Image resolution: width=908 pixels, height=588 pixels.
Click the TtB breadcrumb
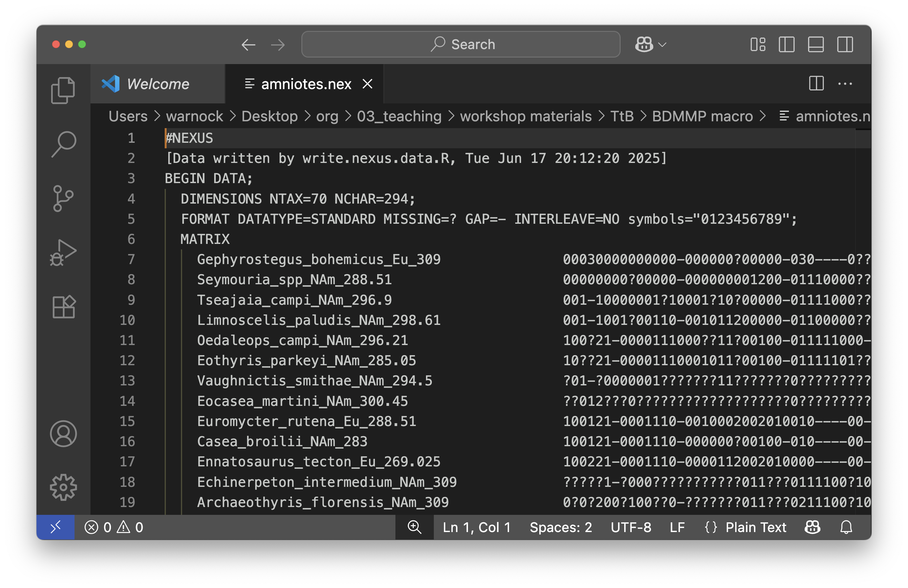pyautogui.click(x=622, y=116)
